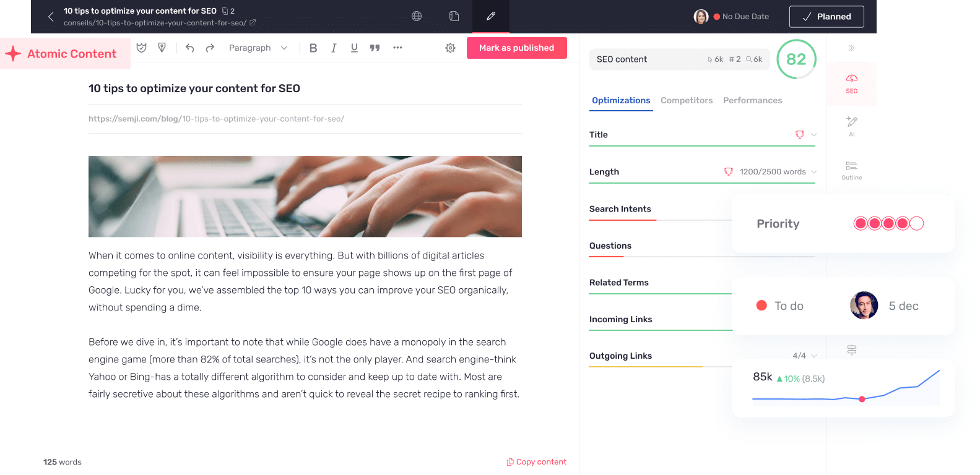Set priority to first circle
980x475 pixels.
(861, 223)
